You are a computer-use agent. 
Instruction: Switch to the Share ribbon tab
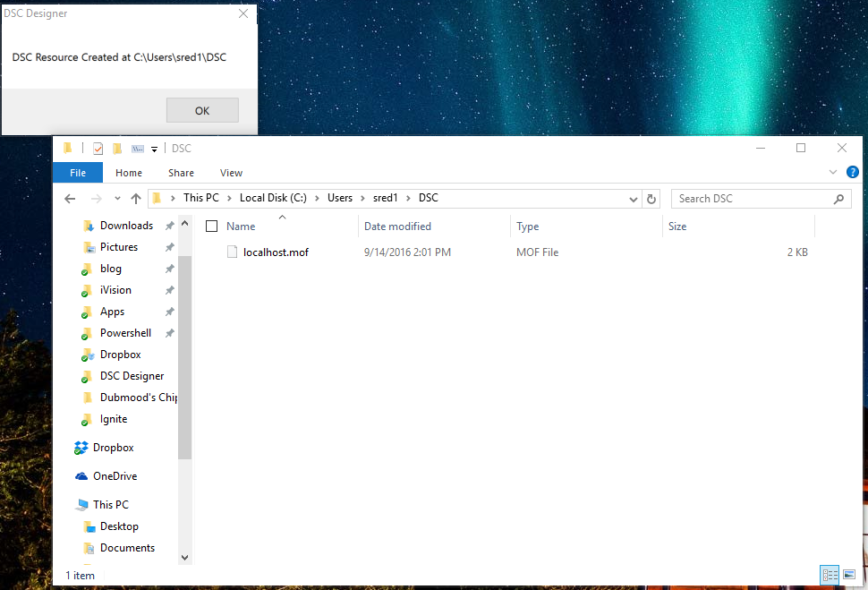pyautogui.click(x=181, y=173)
